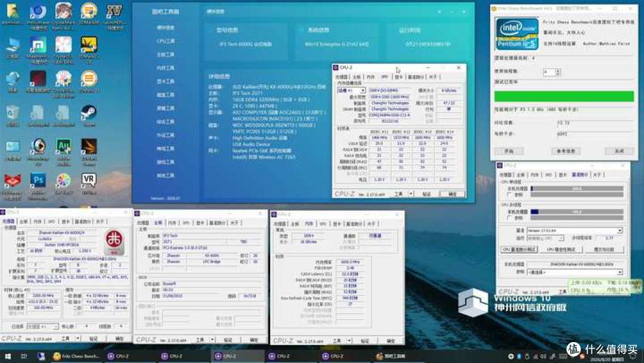Switch to 图吧工具箱 taskbar button

click(391, 356)
